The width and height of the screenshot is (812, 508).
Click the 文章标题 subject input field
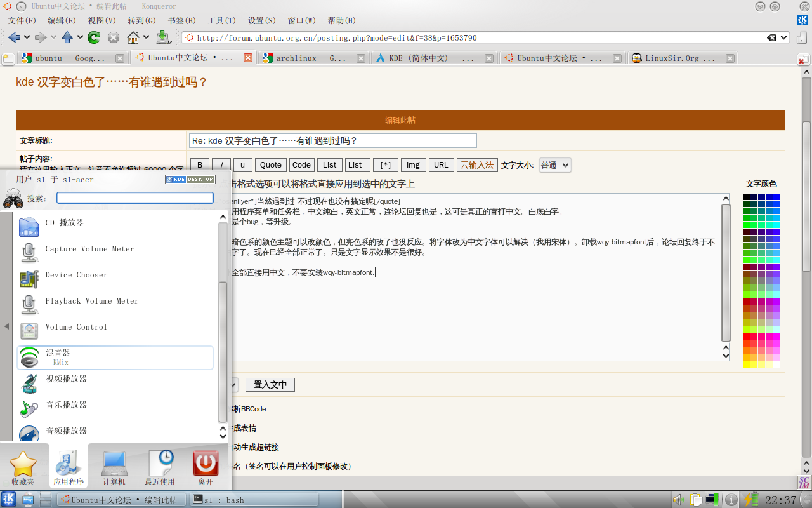tap(333, 140)
